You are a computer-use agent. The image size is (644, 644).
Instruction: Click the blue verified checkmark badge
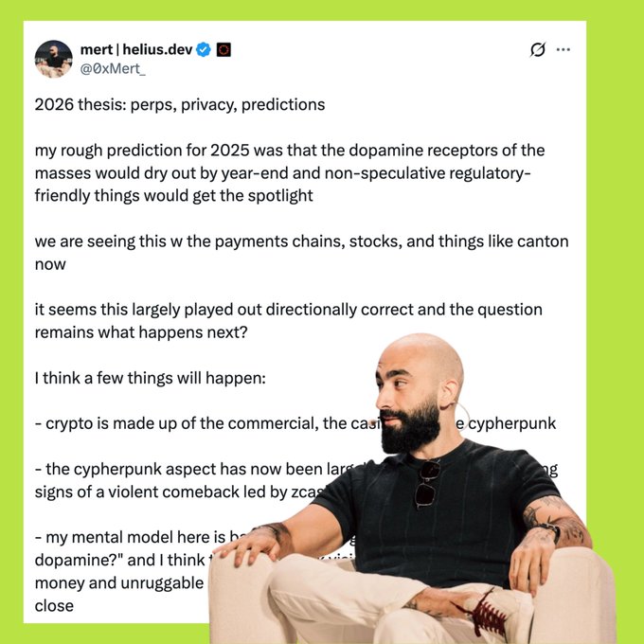coord(204,49)
